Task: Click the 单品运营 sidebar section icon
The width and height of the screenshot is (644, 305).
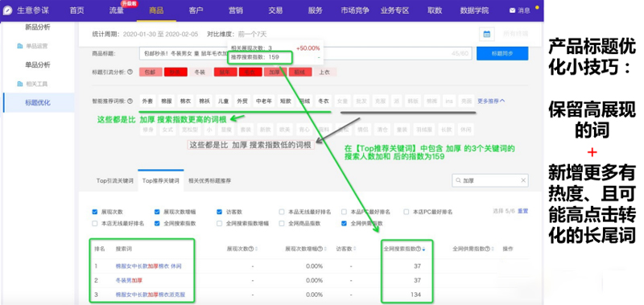Action: 19,46
